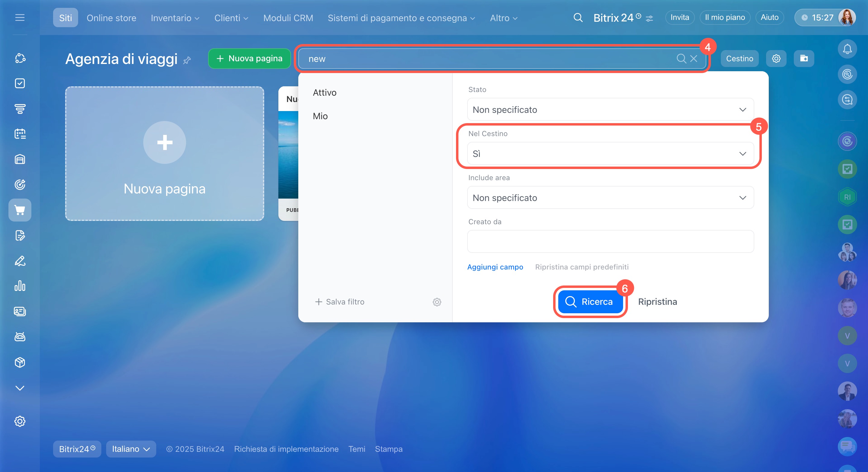The width and height of the screenshot is (868, 472).
Task: Click the Aggiungi campo link
Action: coord(495,267)
